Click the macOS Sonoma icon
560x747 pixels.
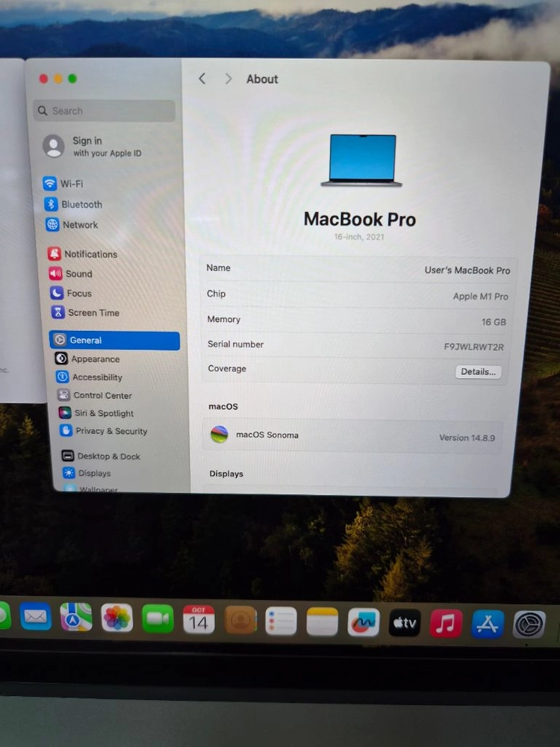[219, 434]
